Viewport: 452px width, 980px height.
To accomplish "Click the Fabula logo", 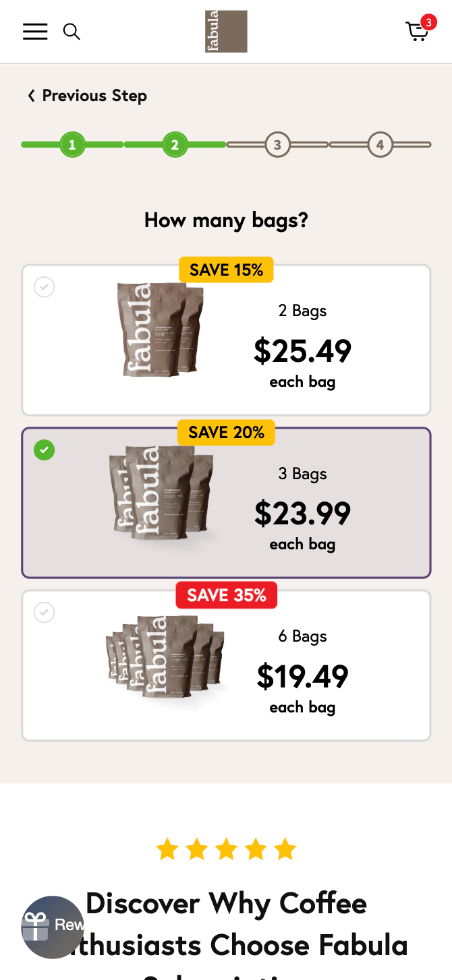I will tap(226, 32).
